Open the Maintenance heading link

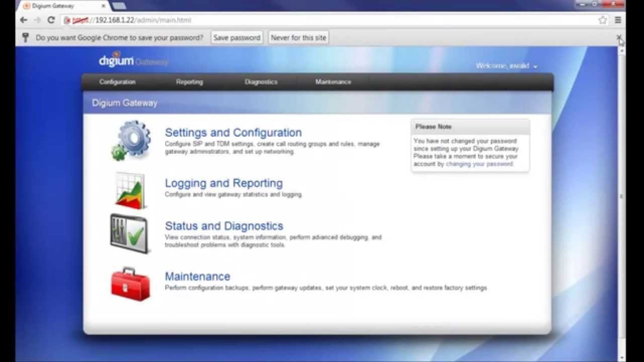pyautogui.click(x=198, y=276)
